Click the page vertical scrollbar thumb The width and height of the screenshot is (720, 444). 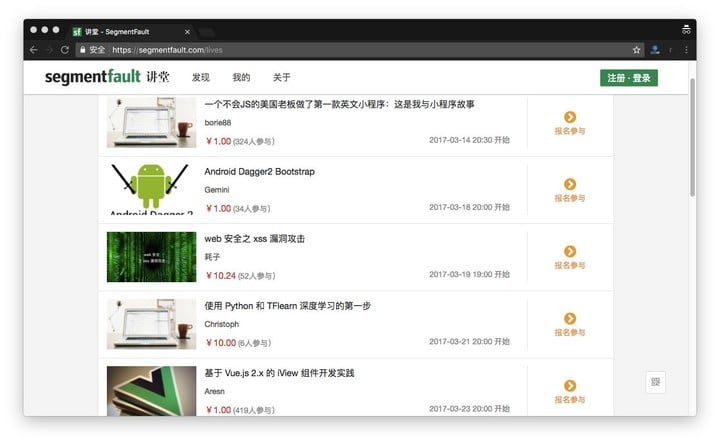(x=692, y=137)
